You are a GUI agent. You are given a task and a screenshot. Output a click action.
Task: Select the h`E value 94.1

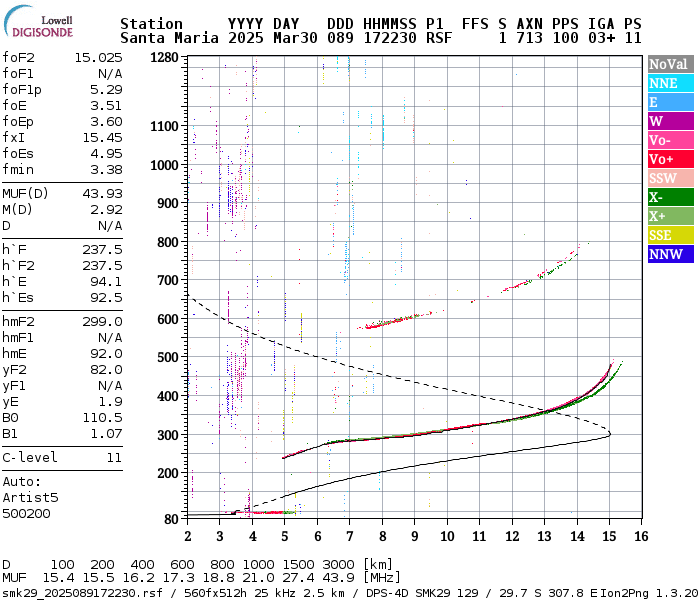click(x=106, y=282)
